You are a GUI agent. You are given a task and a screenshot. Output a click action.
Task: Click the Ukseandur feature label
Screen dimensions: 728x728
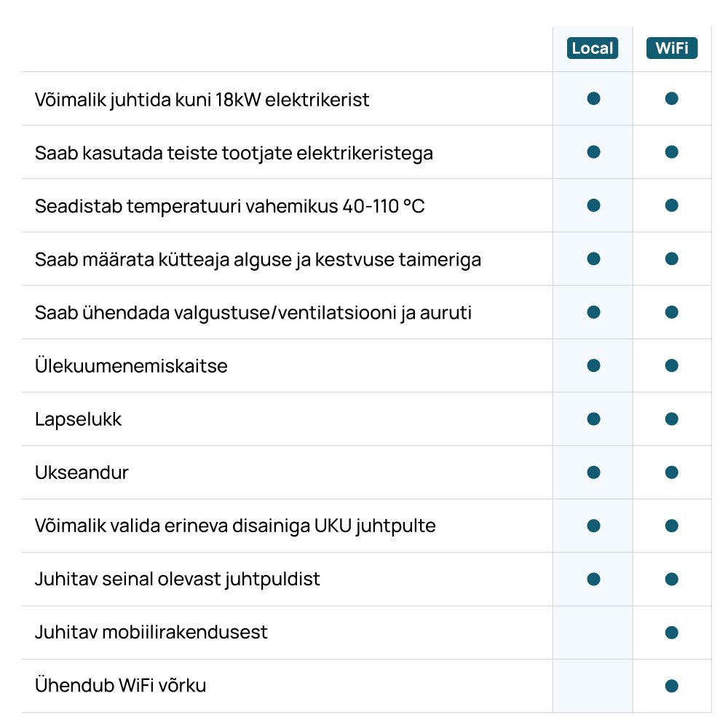(x=82, y=472)
